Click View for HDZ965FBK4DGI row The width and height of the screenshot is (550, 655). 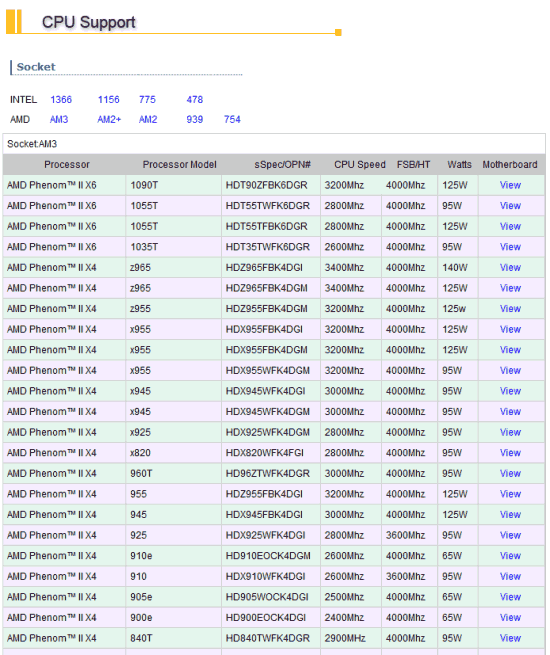pyautogui.click(x=510, y=267)
